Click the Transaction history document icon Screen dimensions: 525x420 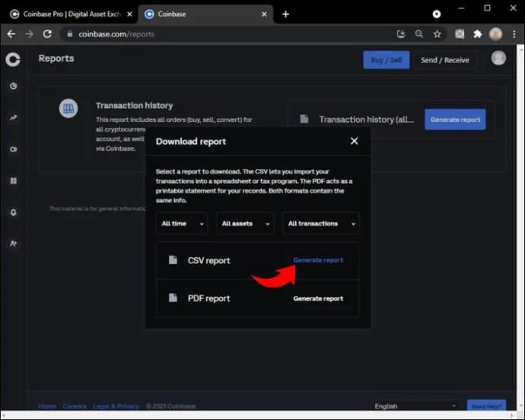click(x=304, y=119)
